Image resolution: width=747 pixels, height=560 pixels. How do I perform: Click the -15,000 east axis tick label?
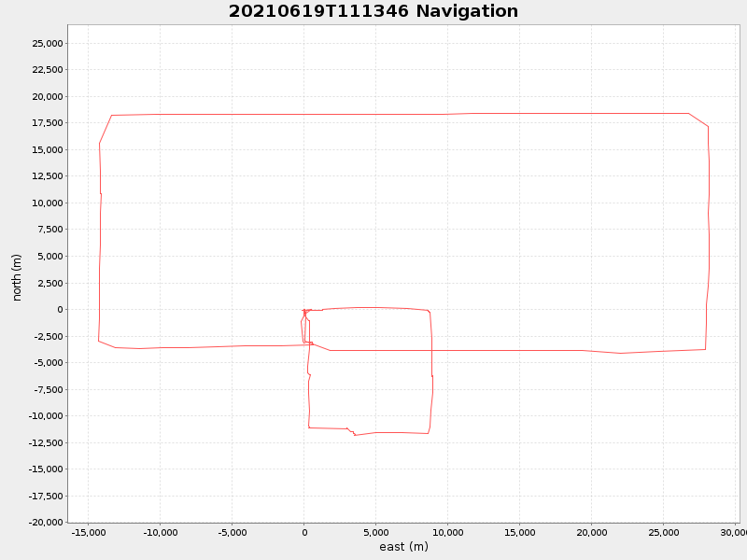(x=89, y=532)
